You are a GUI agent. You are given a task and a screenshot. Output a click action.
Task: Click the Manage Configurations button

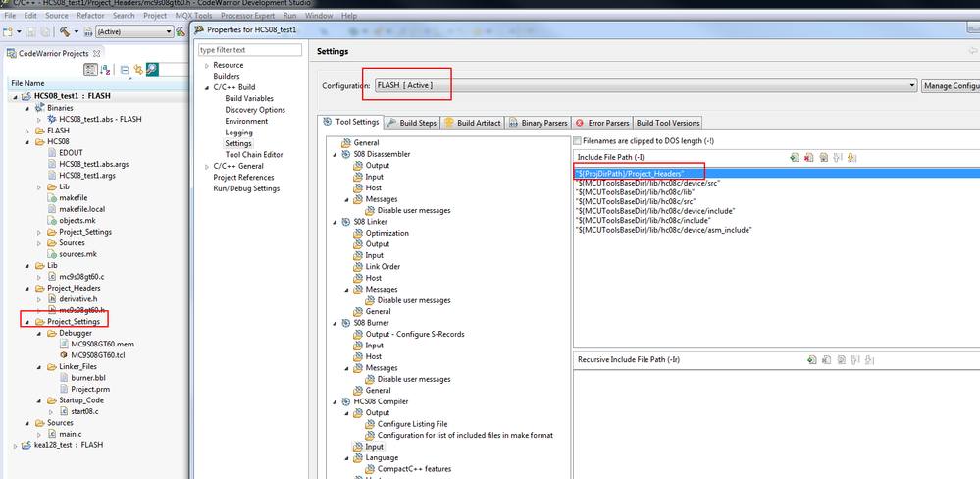click(x=951, y=85)
